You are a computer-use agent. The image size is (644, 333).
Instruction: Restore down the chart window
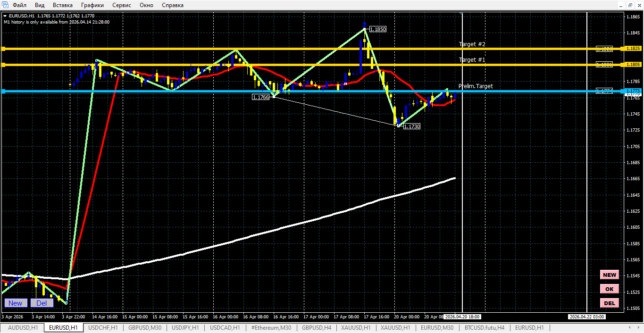(x=630, y=5)
